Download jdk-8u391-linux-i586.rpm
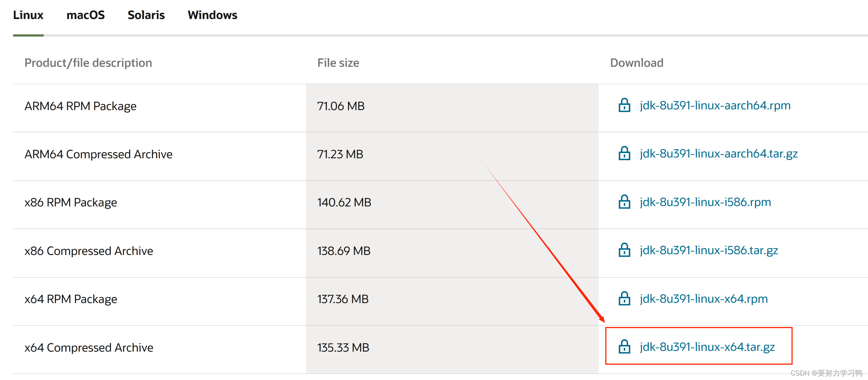 tap(705, 202)
